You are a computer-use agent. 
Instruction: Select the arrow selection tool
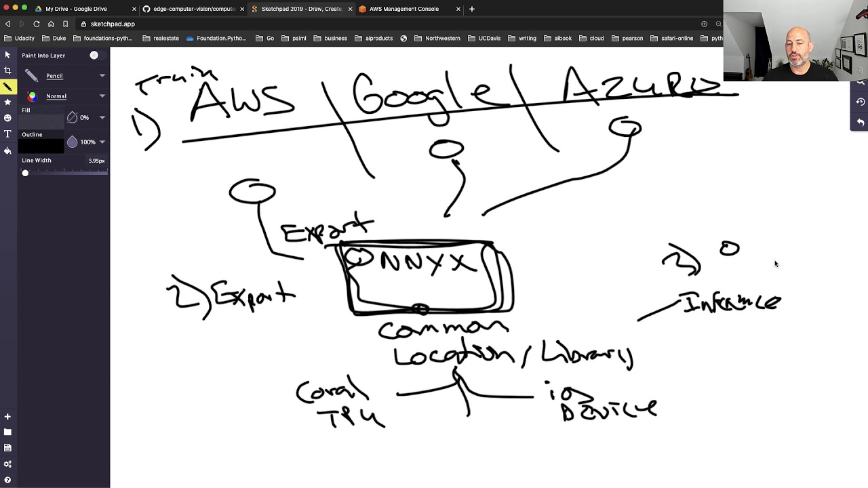pos(7,55)
